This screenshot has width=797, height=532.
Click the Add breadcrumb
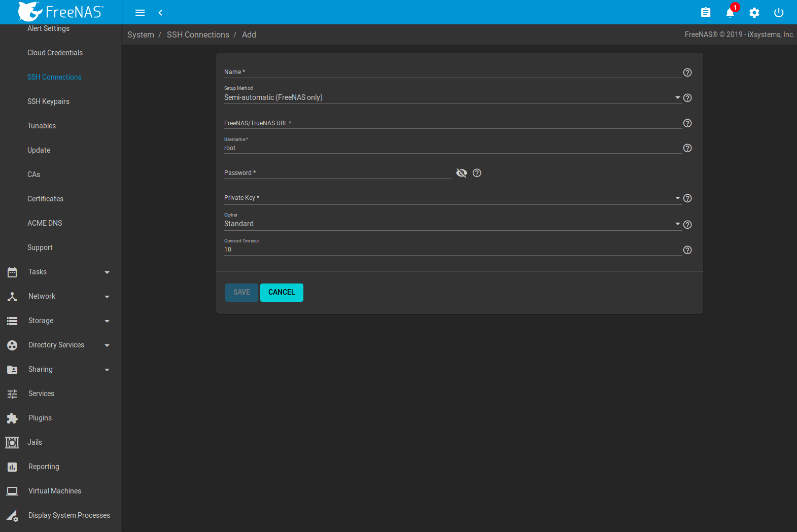249,35
